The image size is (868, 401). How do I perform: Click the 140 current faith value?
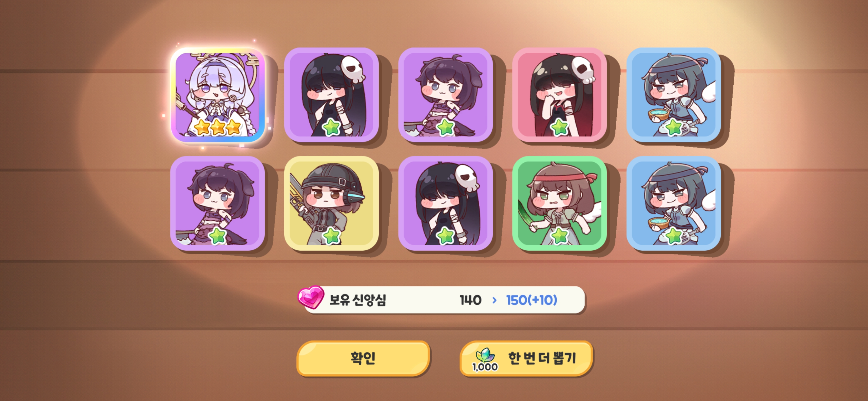pos(470,300)
